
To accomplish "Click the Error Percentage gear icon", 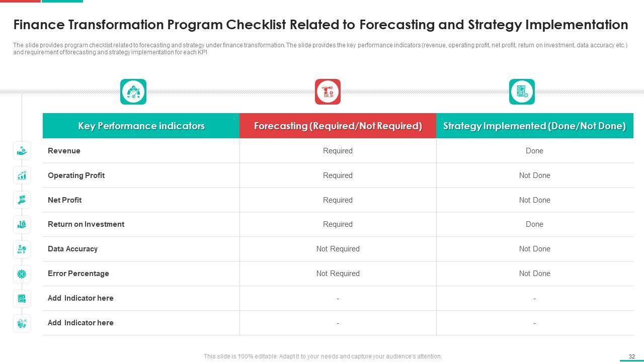I will point(22,274).
